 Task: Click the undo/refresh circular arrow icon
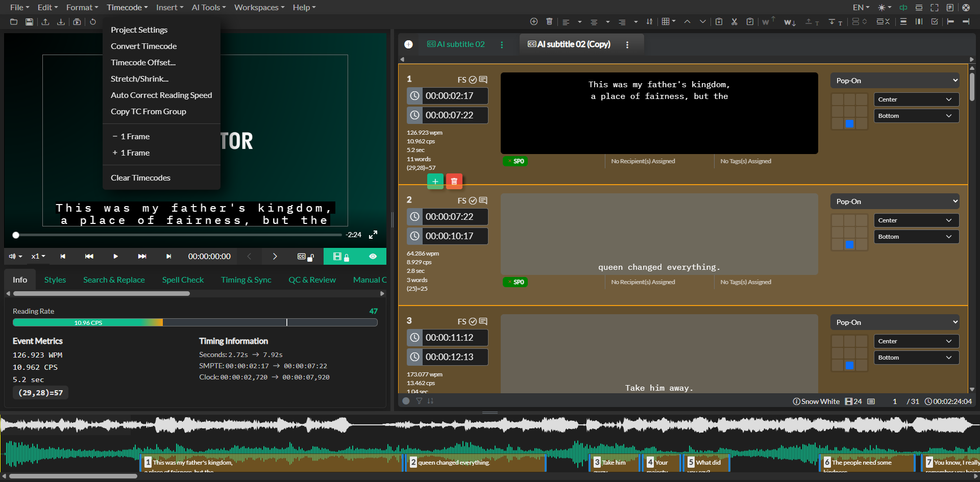coord(93,22)
